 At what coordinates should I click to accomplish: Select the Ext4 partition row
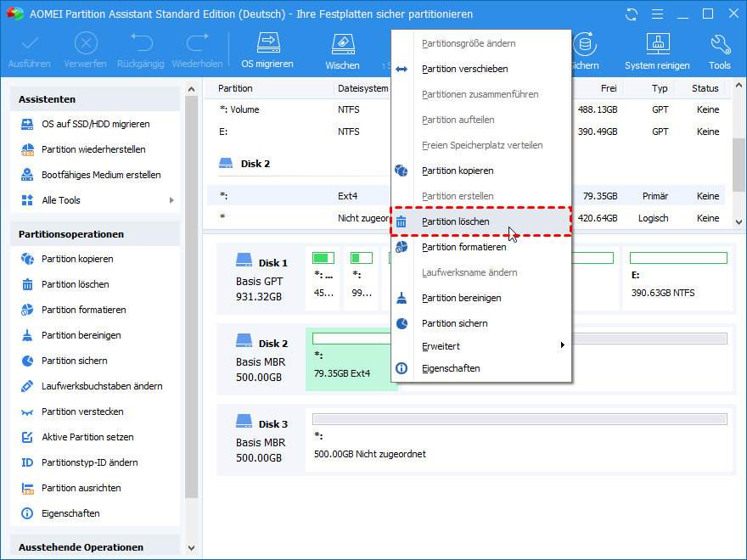466,196
